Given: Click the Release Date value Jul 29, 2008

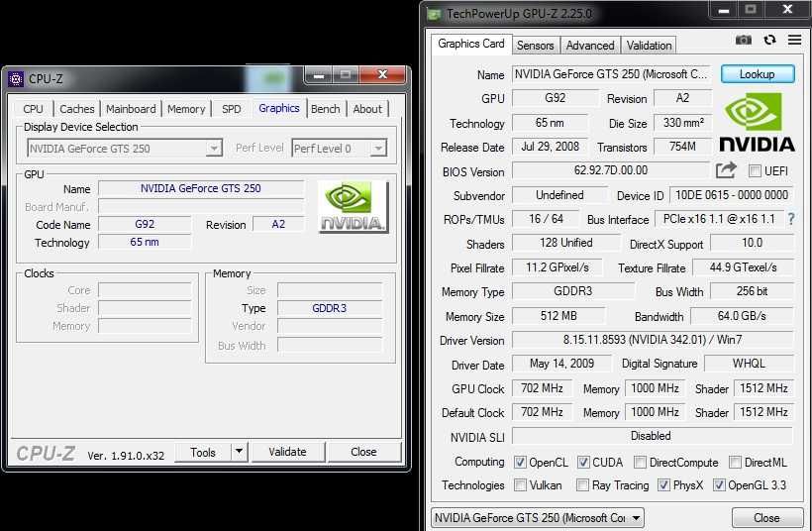Looking at the screenshot, I should click(550, 147).
